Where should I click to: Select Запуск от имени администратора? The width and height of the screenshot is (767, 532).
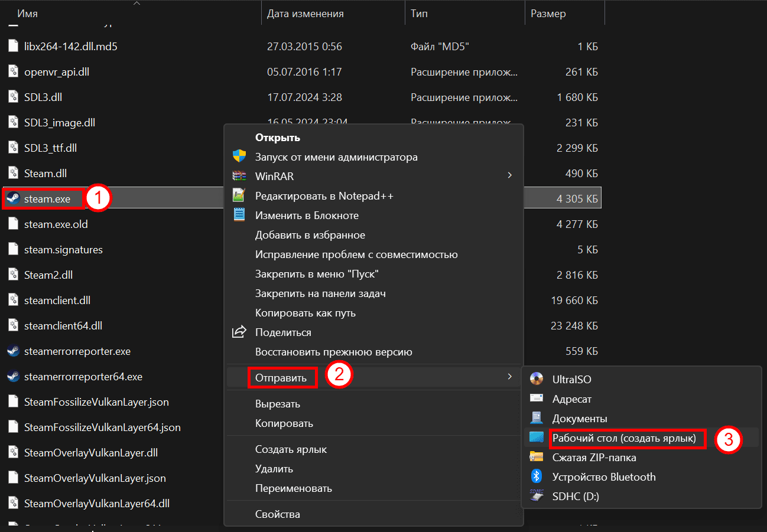coord(336,157)
